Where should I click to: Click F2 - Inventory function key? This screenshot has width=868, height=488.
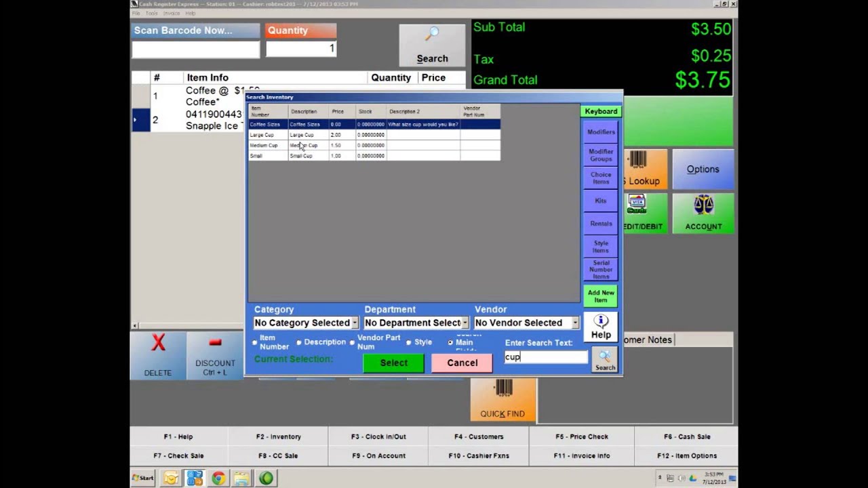tap(279, 436)
